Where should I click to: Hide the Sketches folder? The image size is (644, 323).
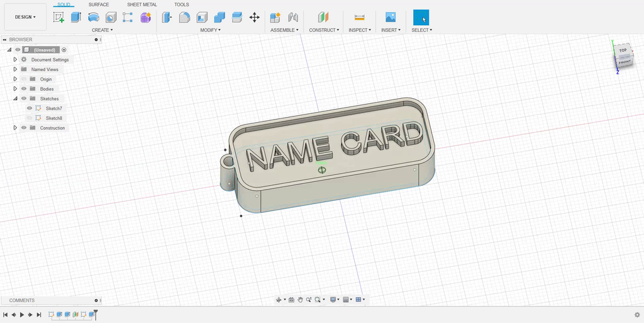[x=24, y=99]
